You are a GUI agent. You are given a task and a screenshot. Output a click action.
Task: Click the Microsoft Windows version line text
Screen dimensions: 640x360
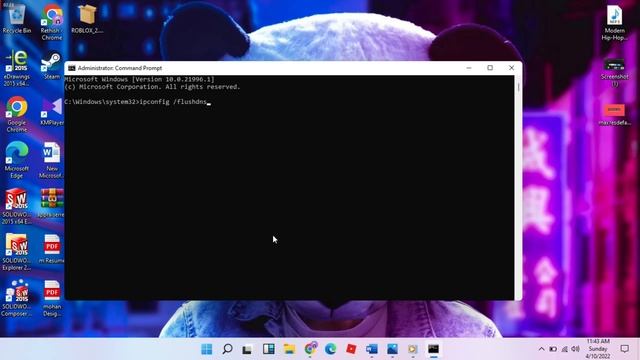click(139, 79)
